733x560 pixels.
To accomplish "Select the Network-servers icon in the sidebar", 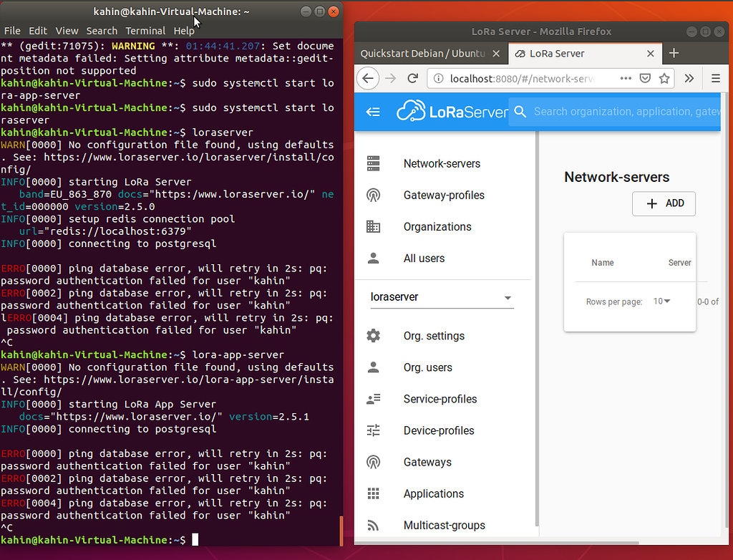I will (373, 163).
